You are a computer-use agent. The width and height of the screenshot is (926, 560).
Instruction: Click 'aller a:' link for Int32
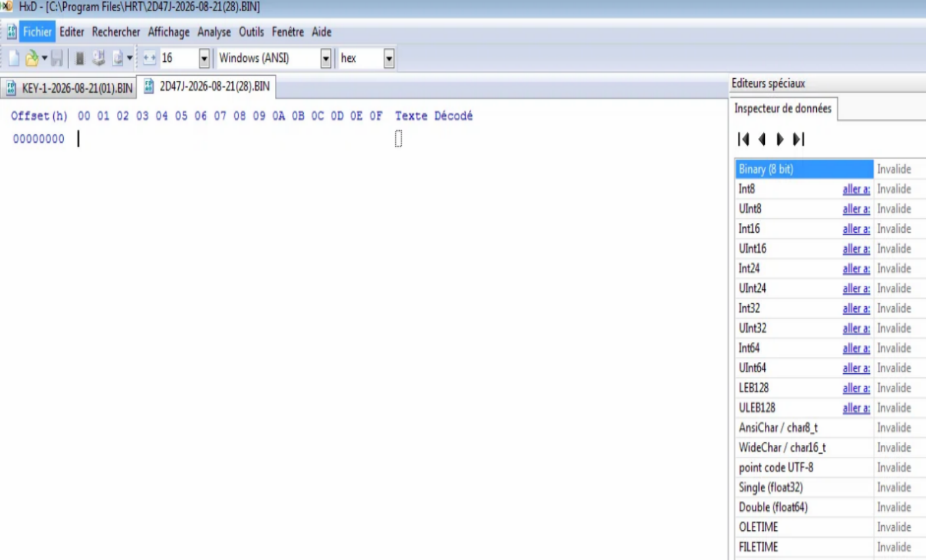point(856,308)
